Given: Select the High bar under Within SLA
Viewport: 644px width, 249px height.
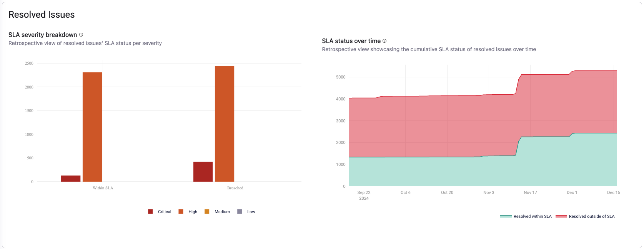Looking at the screenshot, I should click(x=92, y=127).
